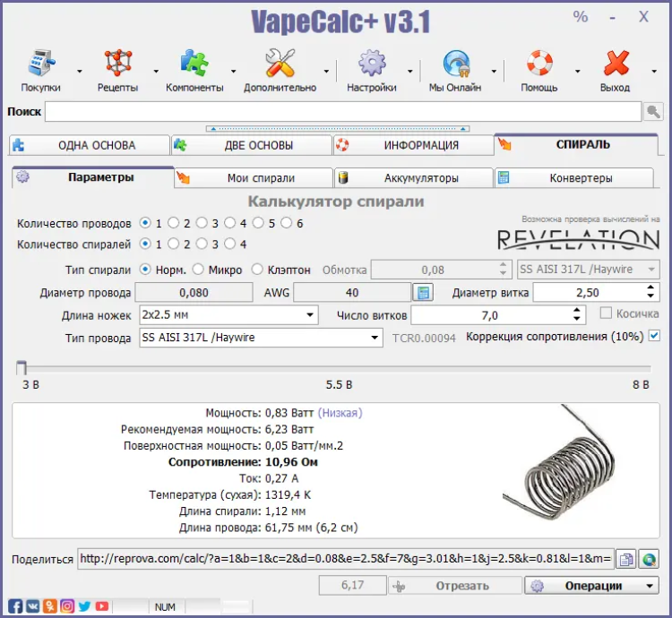The image size is (672, 618).
Task: Open the AWG calculator icon
Action: coord(421,293)
